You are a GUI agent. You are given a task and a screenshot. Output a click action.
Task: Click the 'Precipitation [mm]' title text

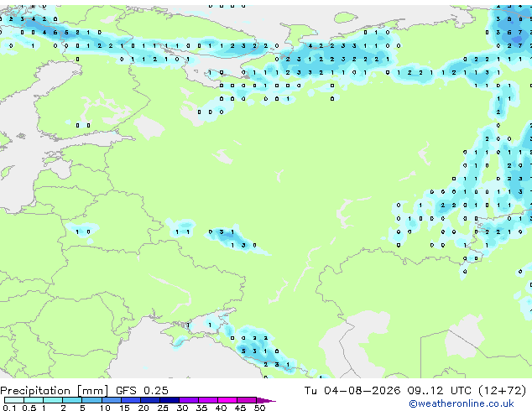tap(55, 391)
